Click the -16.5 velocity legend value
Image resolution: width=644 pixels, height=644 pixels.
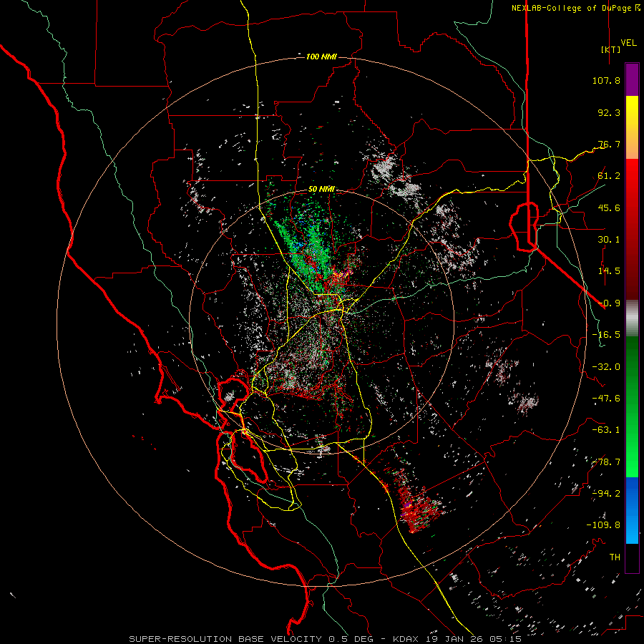(x=606, y=335)
